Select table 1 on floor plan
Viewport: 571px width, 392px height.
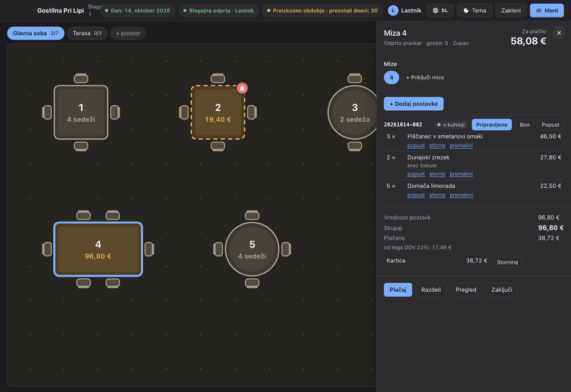tap(81, 112)
